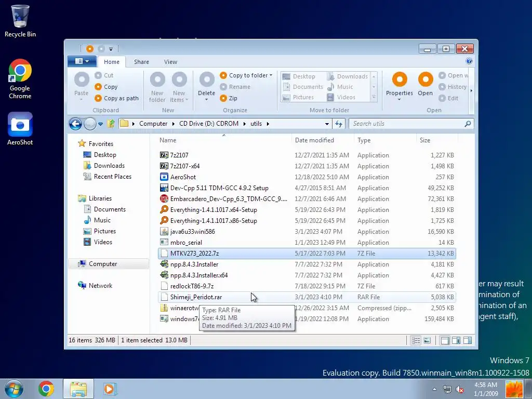This screenshot has height=399, width=532.
Task: Sort by the Type column header
Action: pos(385,140)
